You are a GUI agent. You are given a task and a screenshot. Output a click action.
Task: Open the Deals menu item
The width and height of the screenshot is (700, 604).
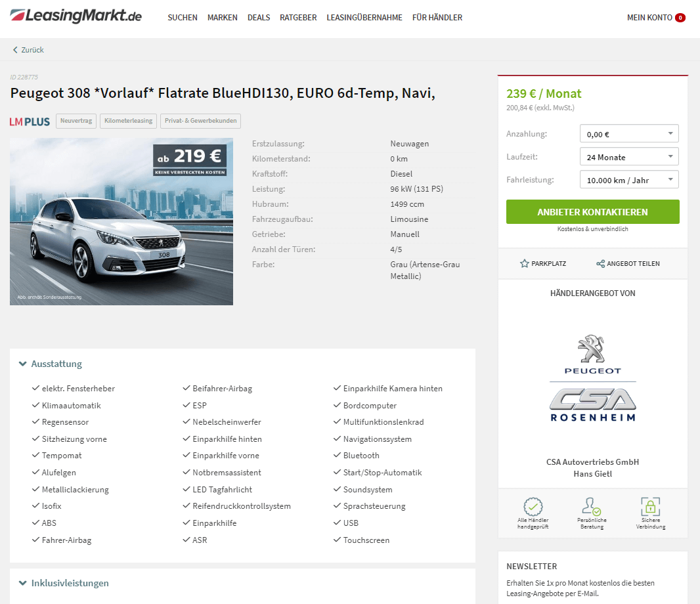pyautogui.click(x=259, y=18)
